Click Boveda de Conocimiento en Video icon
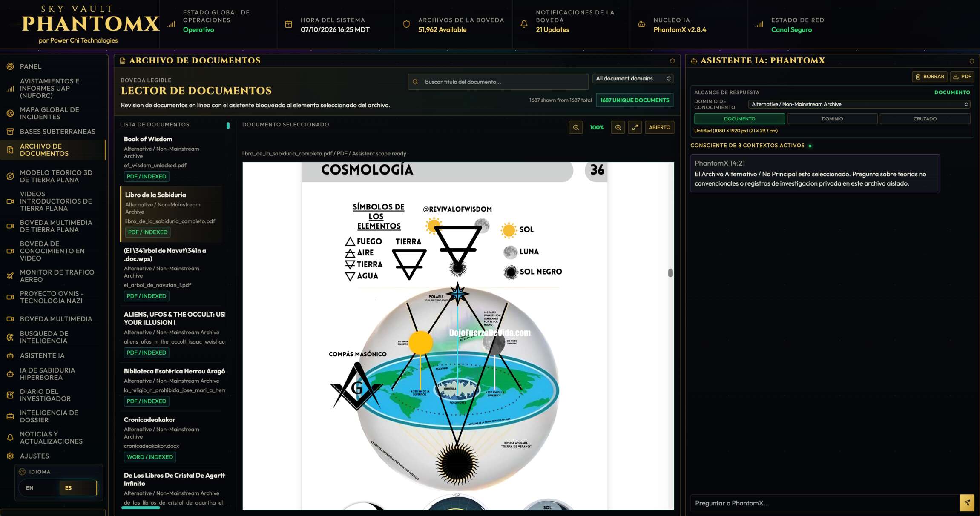The width and height of the screenshot is (980, 516). pos(10,251)
